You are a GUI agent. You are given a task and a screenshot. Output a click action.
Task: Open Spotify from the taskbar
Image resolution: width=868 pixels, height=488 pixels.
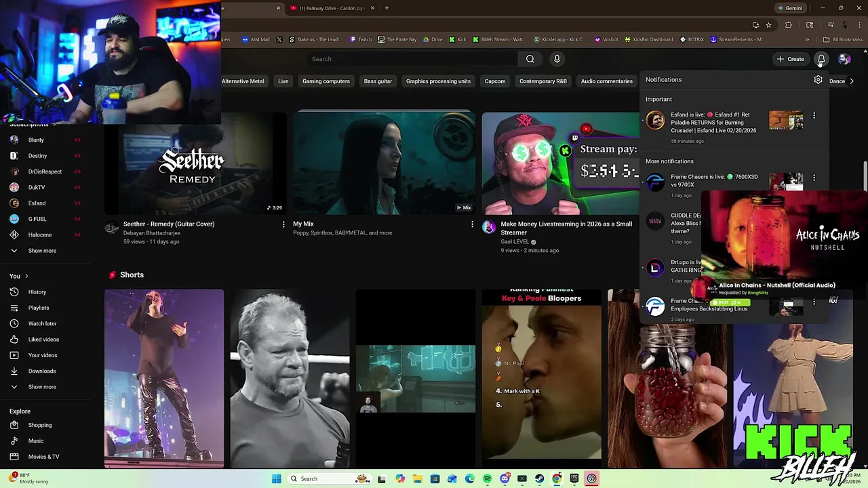487,479
